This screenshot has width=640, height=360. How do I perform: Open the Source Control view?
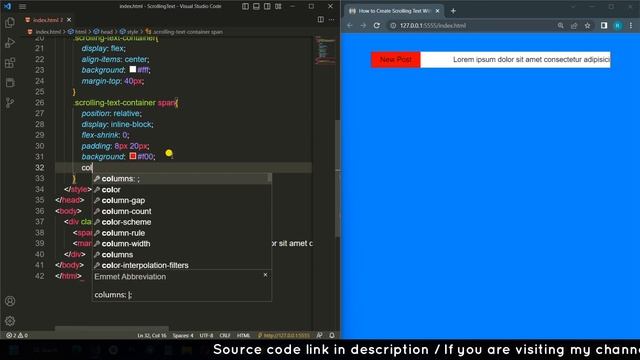click(x=10, y=102)
